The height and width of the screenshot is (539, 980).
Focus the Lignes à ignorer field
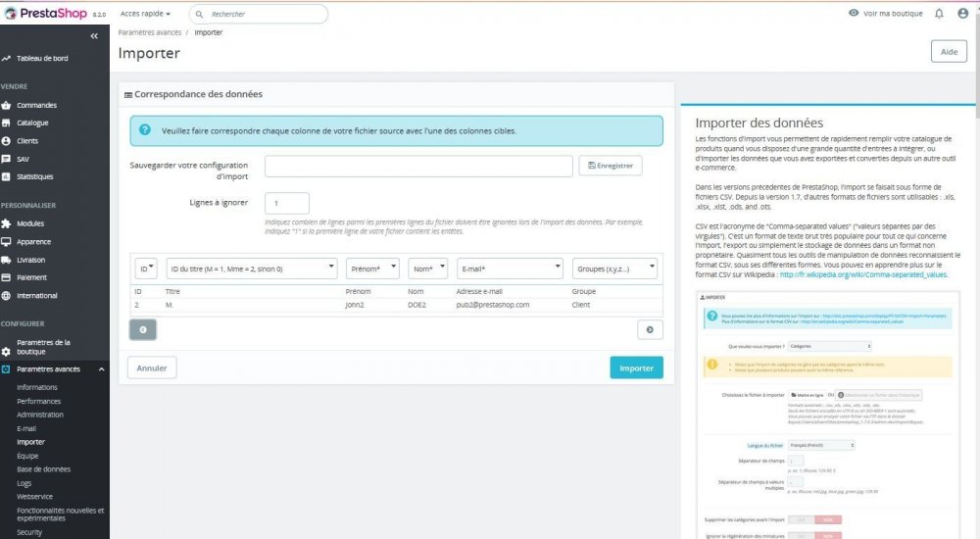(287, 203)
